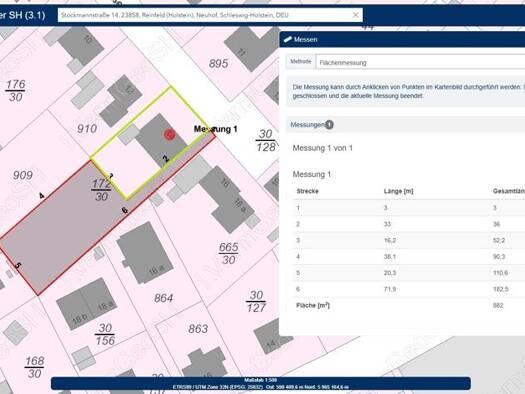Image resolution: width=525 pixels, height=394 pixels.
Task: Click the parcel labeled 864
Action: pyautogui.click(x=163, y=298)
